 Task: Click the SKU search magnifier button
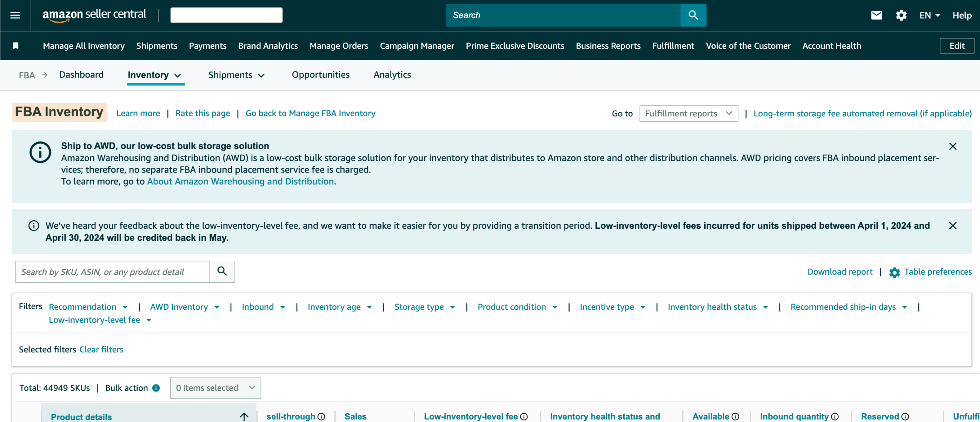(x=222, y=271)
